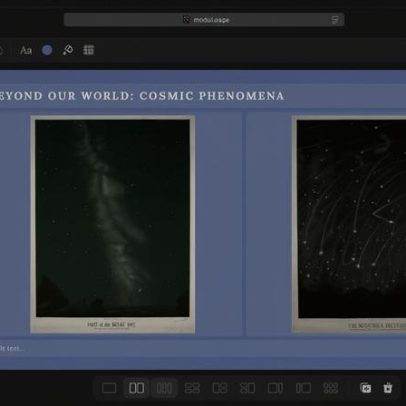Select the layout with split left column
The image size is (406, 406).
[x=247, y=388]
